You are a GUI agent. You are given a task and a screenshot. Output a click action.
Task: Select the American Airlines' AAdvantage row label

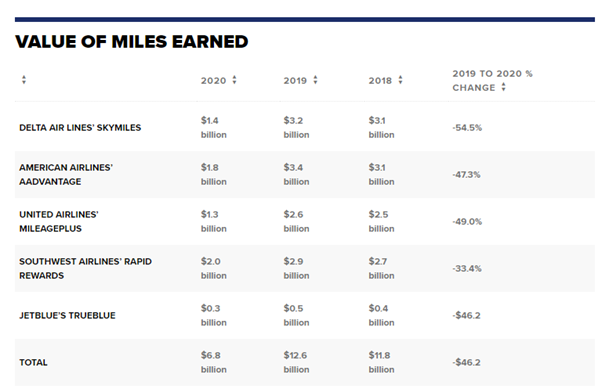pos(66,175)
